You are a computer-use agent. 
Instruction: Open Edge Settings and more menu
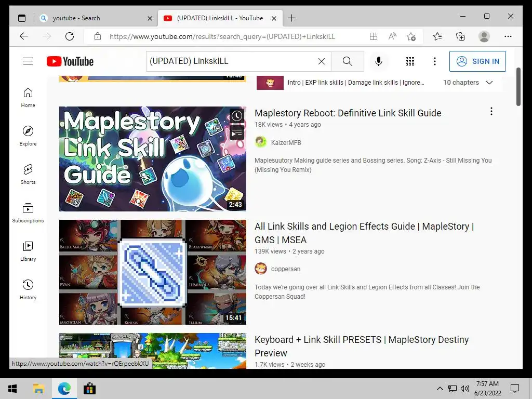[508, 36]
